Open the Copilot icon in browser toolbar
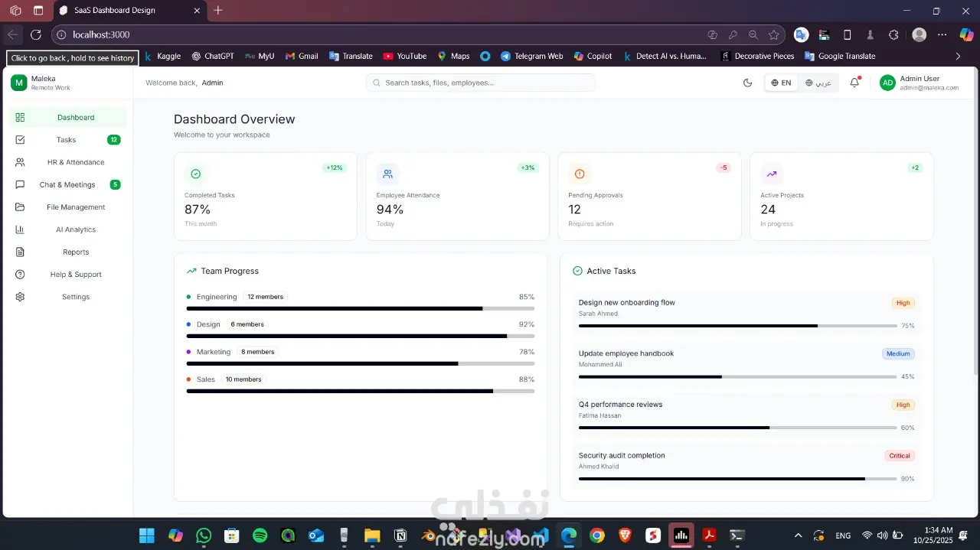 pos(966,34)
